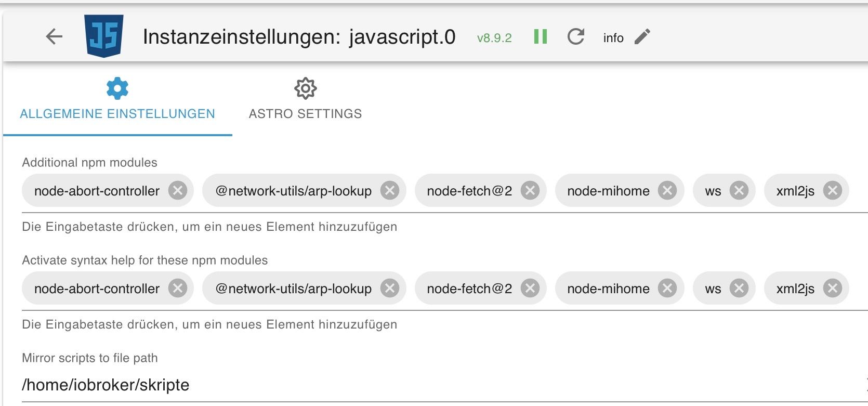Delete the node-fetch@2 chip from additional modules

coord(530,191)
